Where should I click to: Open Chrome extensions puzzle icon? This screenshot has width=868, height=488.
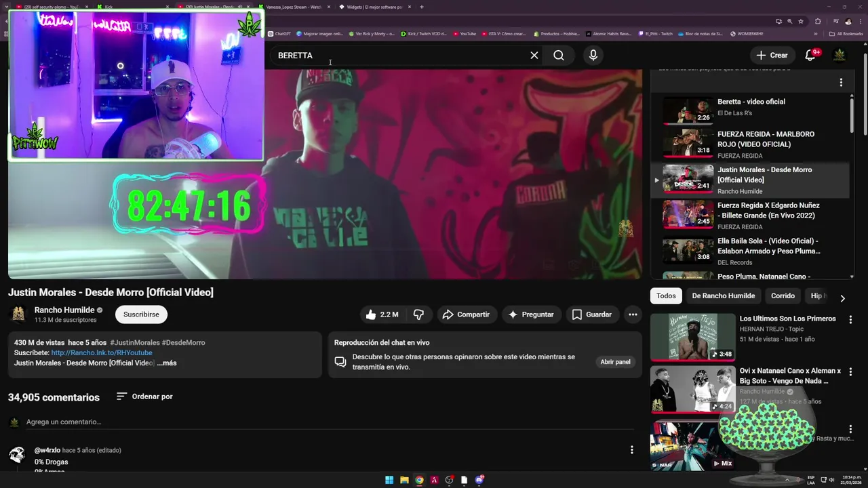818,21
